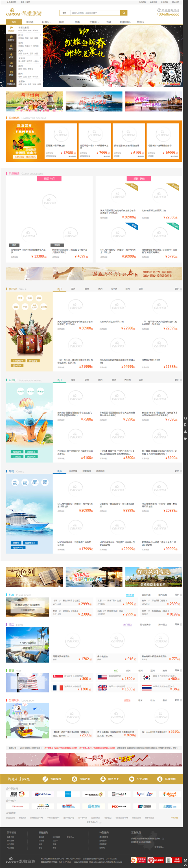Viewport: 188px width, 868px height.
Task: Open the Qunar.com partner logo
Action: tap(43, 806)
